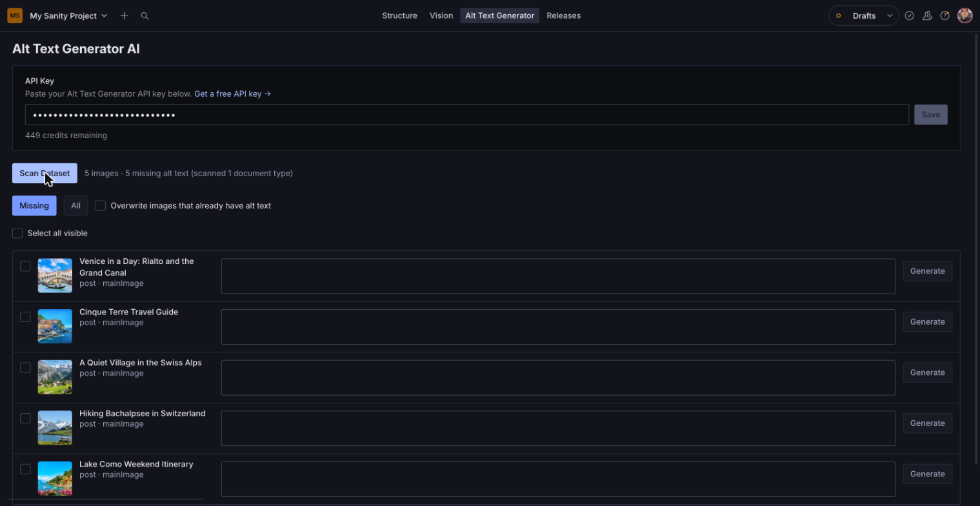Screen dimensions: 980x506
Task: Check Select all visible
Action: pos(17,233)
